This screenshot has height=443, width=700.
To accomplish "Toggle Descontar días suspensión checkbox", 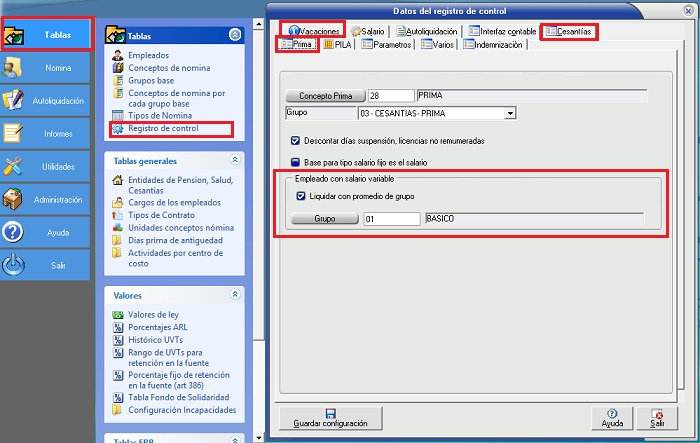I will point(295,141).
